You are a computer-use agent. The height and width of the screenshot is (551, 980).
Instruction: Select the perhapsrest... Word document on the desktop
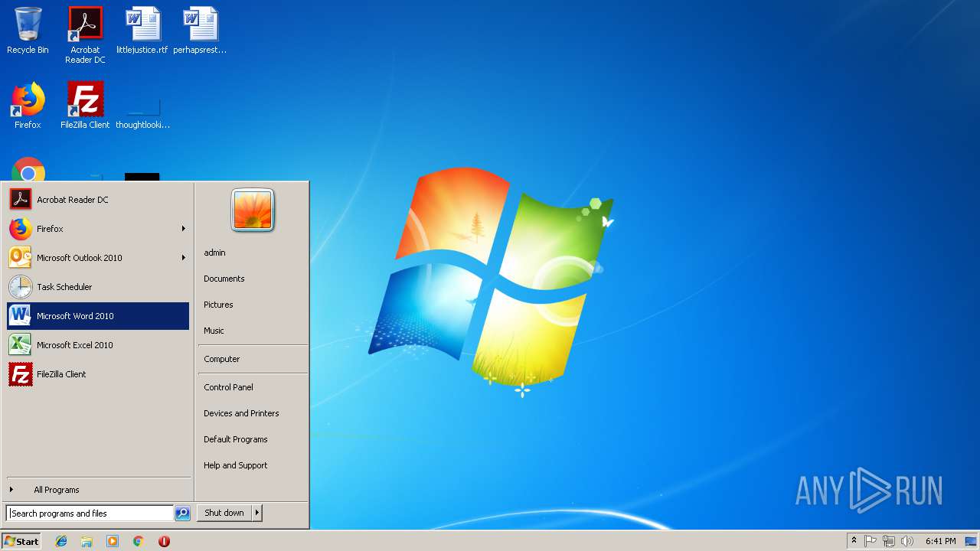click(x=200, y=31)
